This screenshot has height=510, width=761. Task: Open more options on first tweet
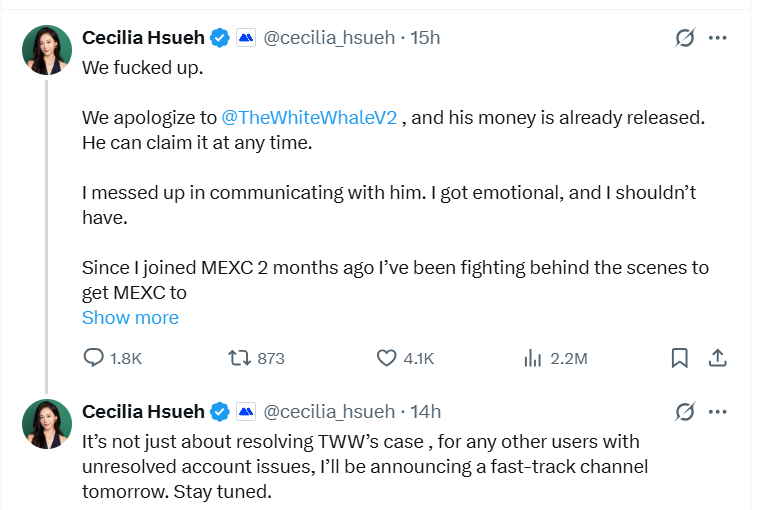pyautogui.click(x=717, y=38)
